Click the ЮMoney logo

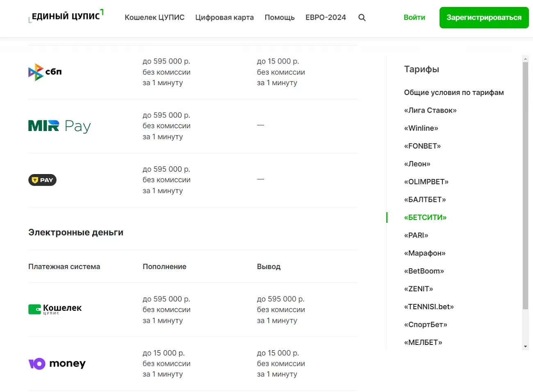(x=57, y=364)
